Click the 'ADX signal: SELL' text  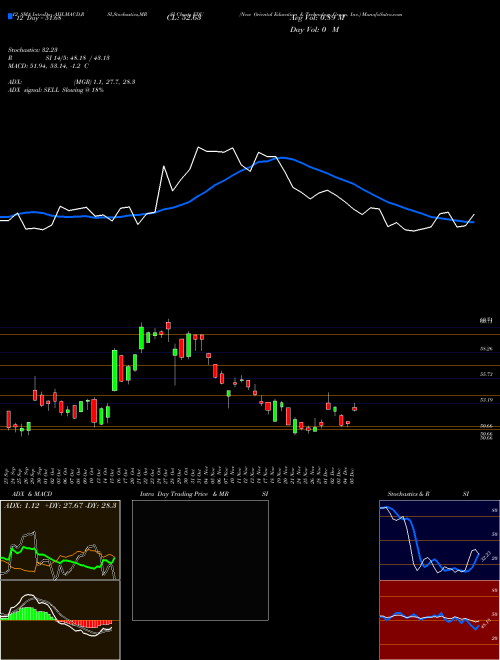coord(56,90)
